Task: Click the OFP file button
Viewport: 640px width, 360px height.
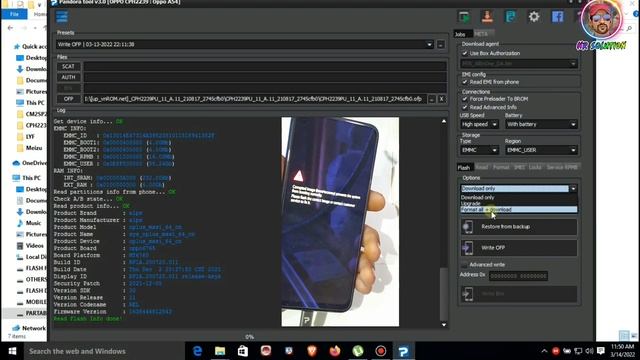Action: [69, 99]
